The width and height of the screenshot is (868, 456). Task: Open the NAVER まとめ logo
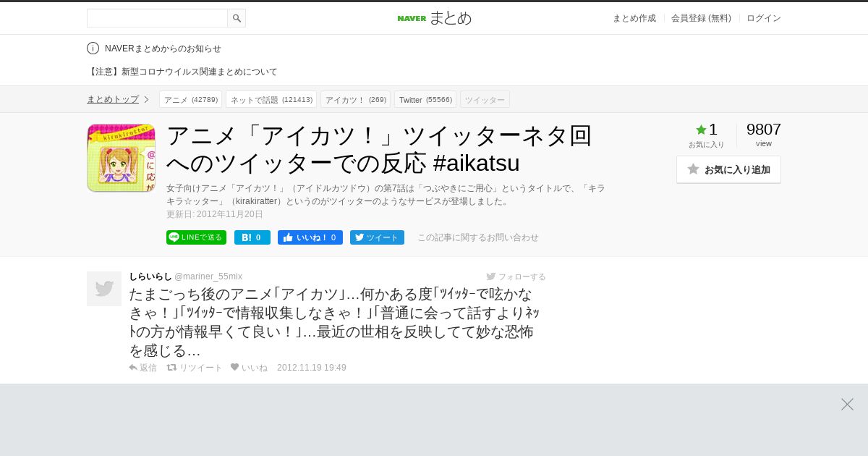pyautogui.click(x=434, y=18)
